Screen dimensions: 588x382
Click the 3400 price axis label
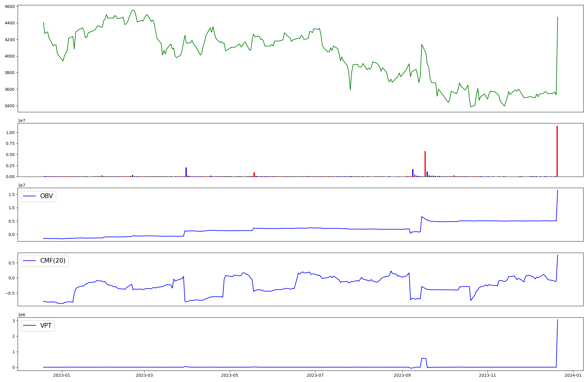click(x=10, y=106)
